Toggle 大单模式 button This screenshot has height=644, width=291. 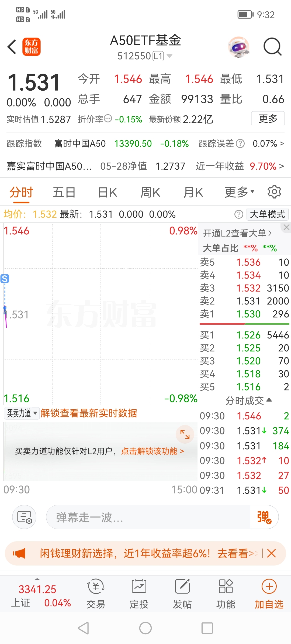pyautogui.click(x=267, y=214)
